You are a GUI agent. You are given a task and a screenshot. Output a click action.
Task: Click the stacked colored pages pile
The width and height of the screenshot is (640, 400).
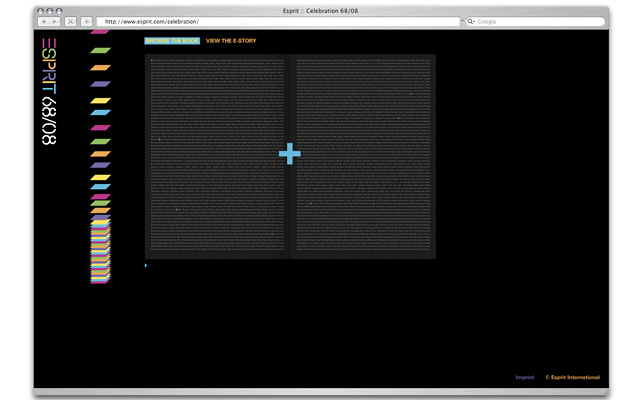tap(100, 251)
